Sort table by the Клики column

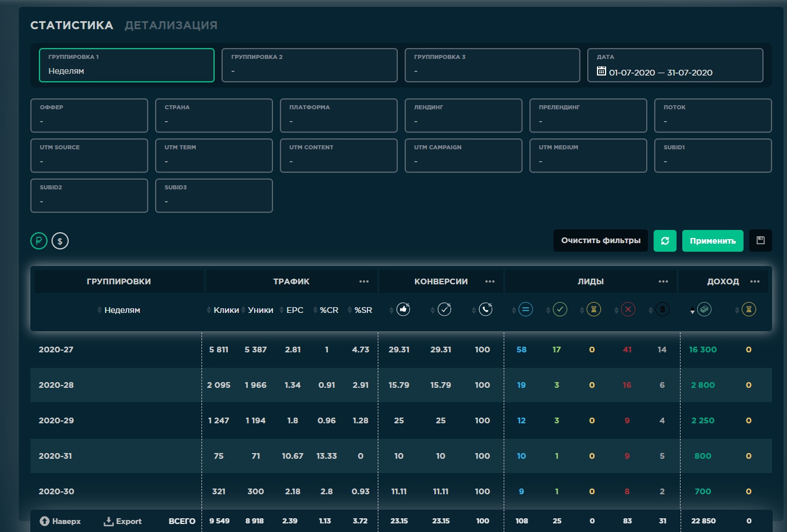tap(226, 310)
